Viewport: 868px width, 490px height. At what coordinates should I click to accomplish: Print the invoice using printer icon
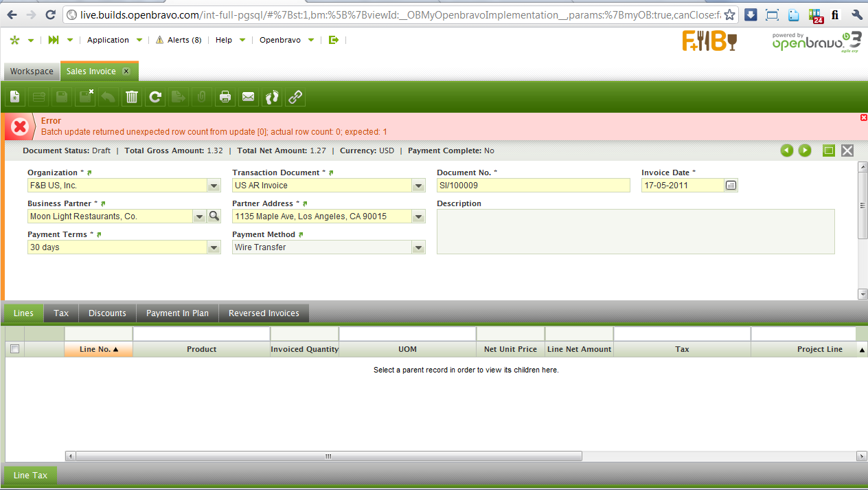pyautogui.click(x=225, y=98)
